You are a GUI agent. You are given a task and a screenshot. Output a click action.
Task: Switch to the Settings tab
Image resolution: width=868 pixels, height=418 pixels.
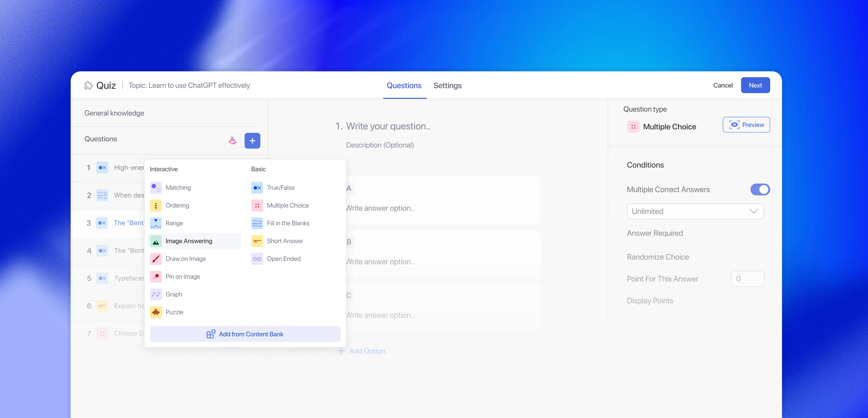coord(448,86)
